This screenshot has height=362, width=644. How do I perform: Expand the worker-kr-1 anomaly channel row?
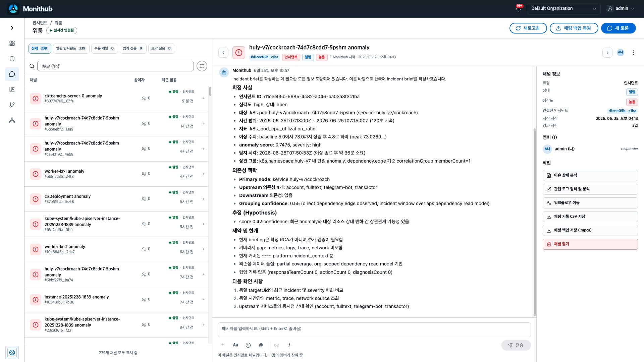click(116, 174)
